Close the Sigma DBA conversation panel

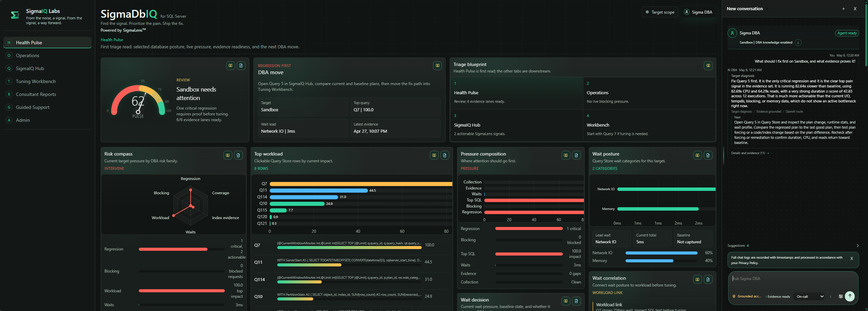[x=855, y=9]
